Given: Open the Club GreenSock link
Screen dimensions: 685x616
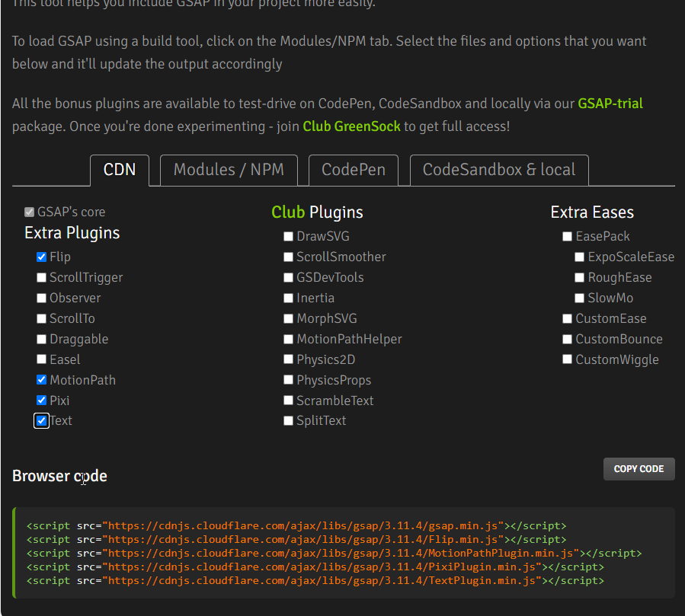Looking at the screenshot, I should point(351,126).
